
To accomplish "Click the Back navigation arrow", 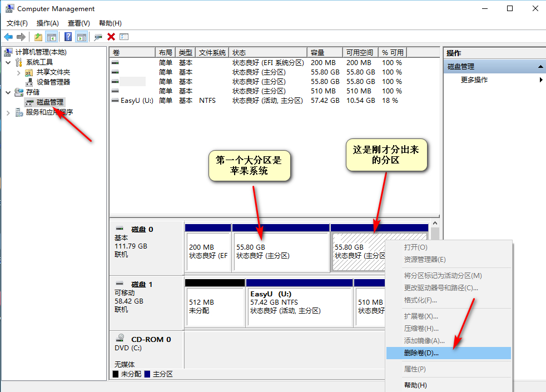I will [x=8, y=37].
